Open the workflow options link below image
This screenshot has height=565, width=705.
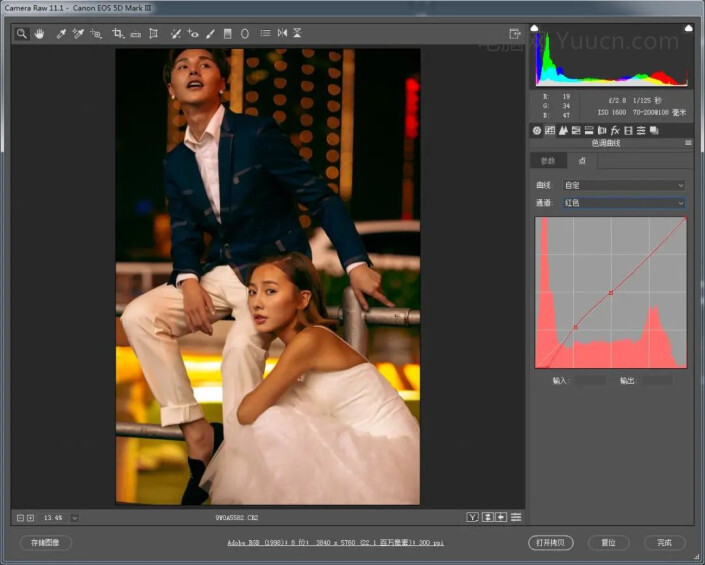tap(333, 543)
